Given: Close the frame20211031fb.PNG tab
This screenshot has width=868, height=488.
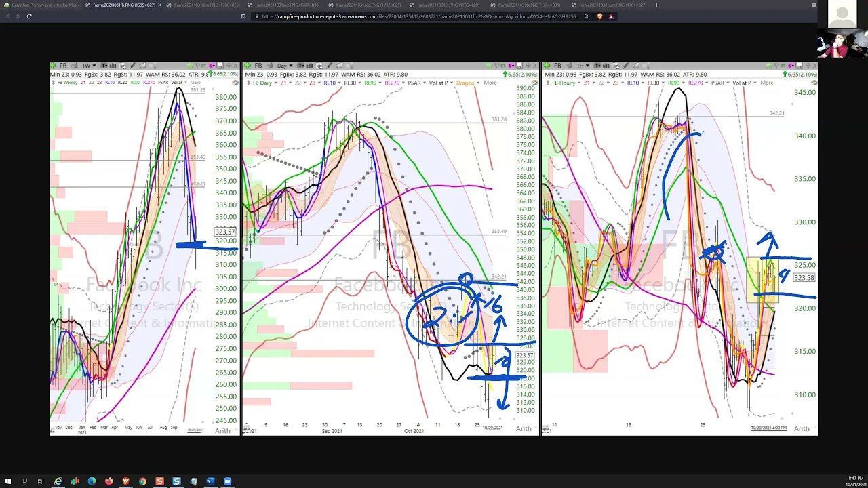Looking at the screenshot, I should click(x=159, y=5).
